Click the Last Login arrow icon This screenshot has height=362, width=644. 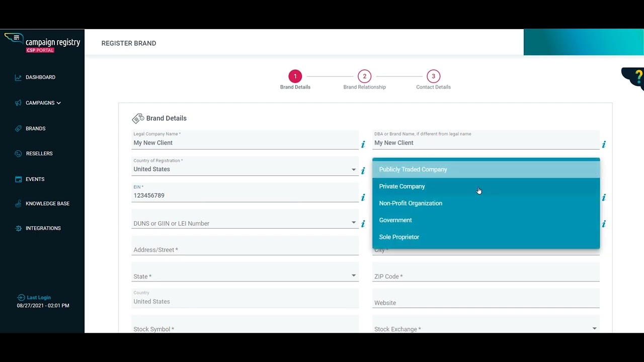click(21, 298)
